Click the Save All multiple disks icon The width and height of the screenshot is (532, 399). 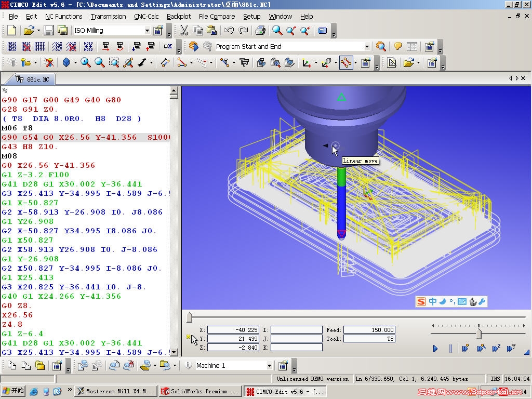[63, 31]
